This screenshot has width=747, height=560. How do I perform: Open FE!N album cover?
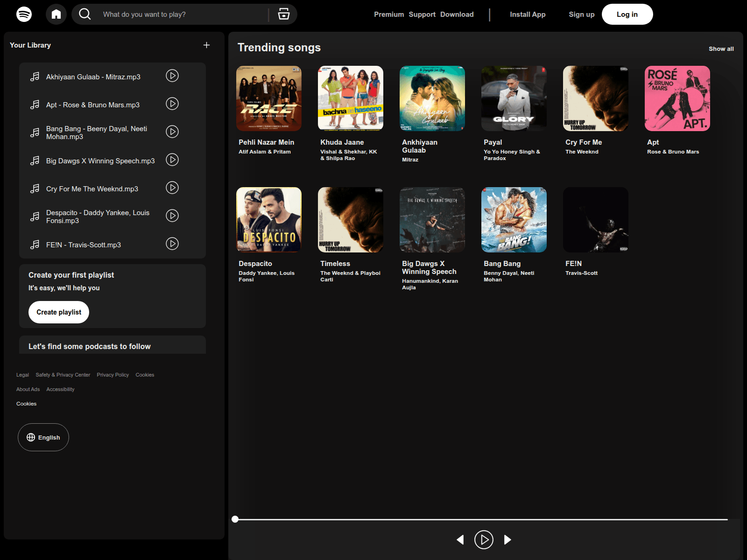(596, 220)
